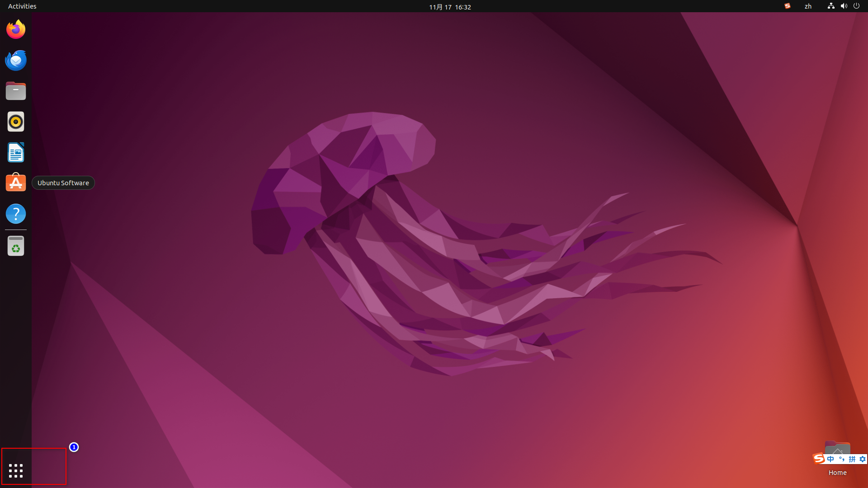Viewport: 868px width, 488px height.
Task: Open LibreOffice Writer from the dock
Action: click(16, 152)
